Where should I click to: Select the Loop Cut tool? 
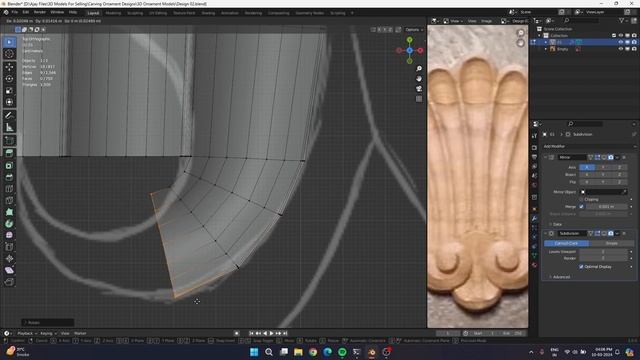pos(9,189)
